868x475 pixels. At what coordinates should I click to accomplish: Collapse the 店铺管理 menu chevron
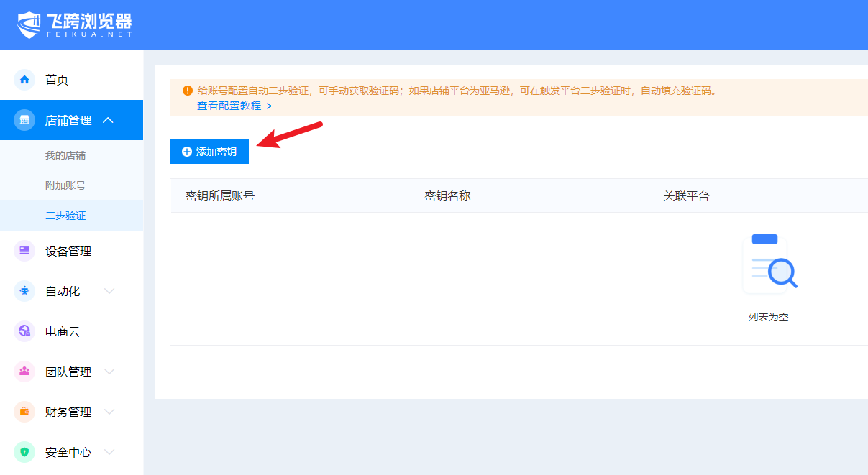tap(109, 120)
